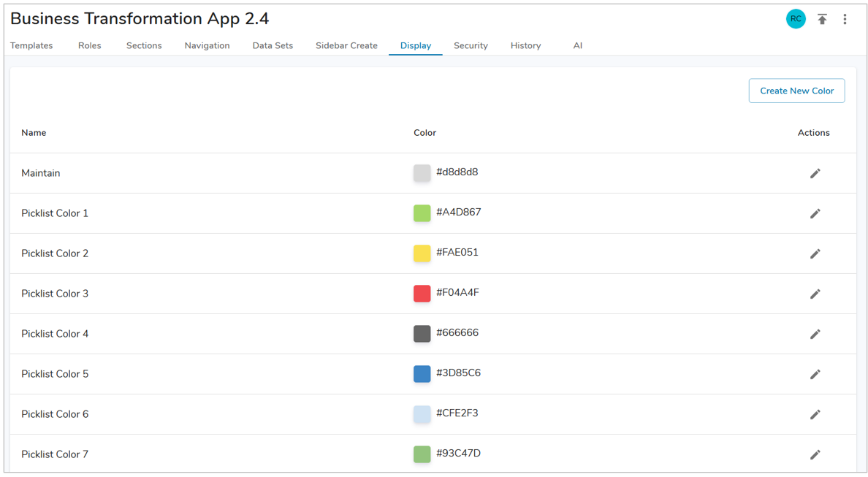This screenshot has height=477, width=868.
Task: Go to the Data Sets tab
Action: [x=273, y=45]
